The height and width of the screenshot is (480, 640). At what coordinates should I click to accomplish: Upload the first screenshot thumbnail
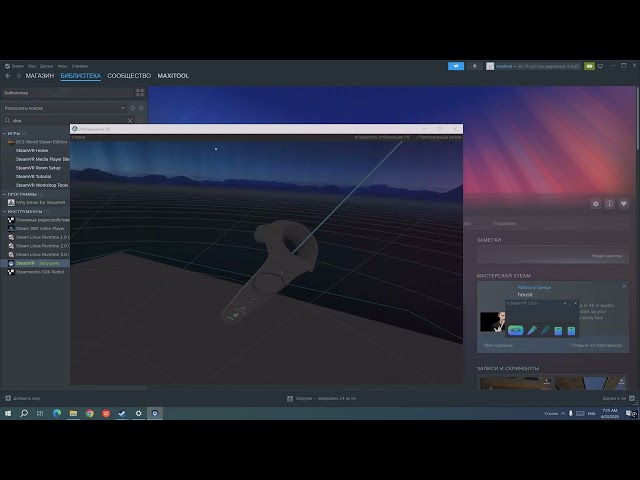tap(547, 382)
